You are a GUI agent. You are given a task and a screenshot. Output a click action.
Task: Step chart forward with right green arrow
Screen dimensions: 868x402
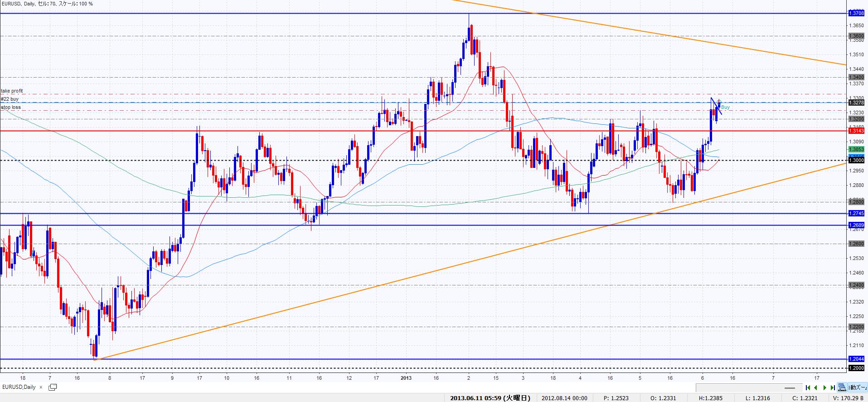(824, 387)
